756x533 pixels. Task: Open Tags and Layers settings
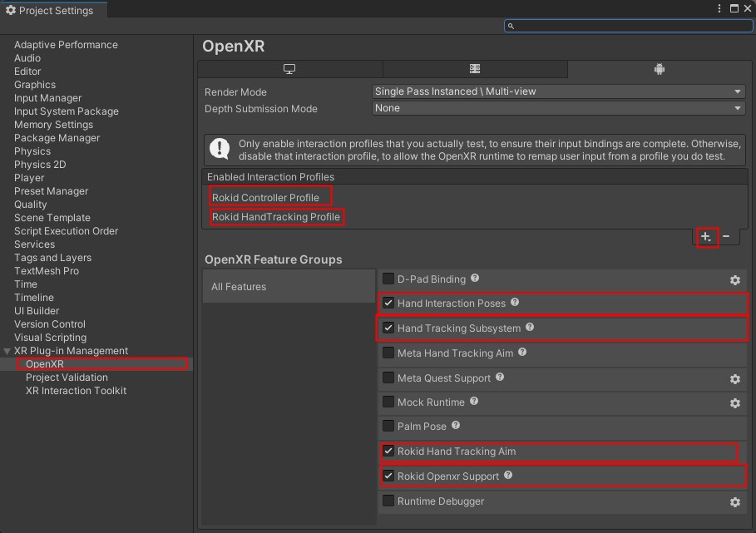[x=52, y=258]
